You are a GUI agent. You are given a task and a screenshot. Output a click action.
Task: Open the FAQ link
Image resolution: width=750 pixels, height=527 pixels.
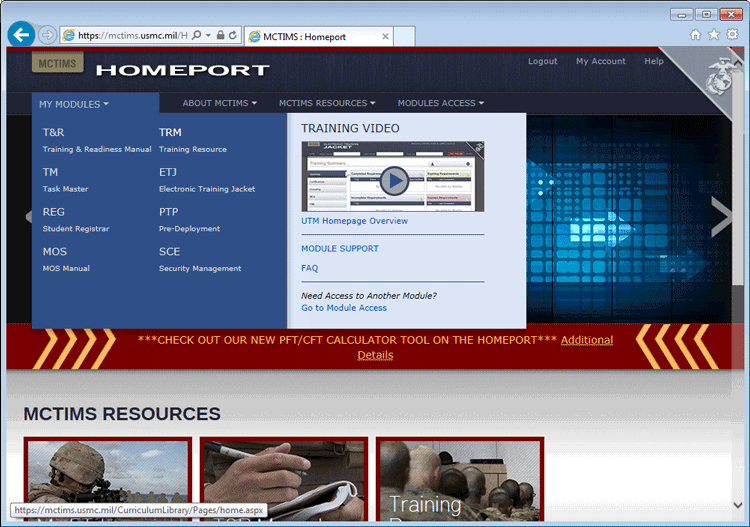309,268
